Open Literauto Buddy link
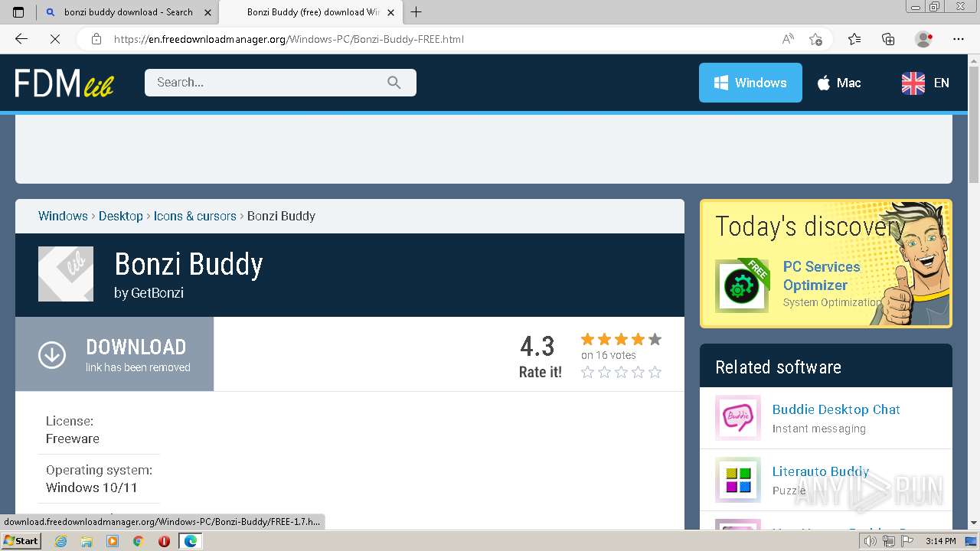This screenshot has height=551, width=980. (821, 471)
